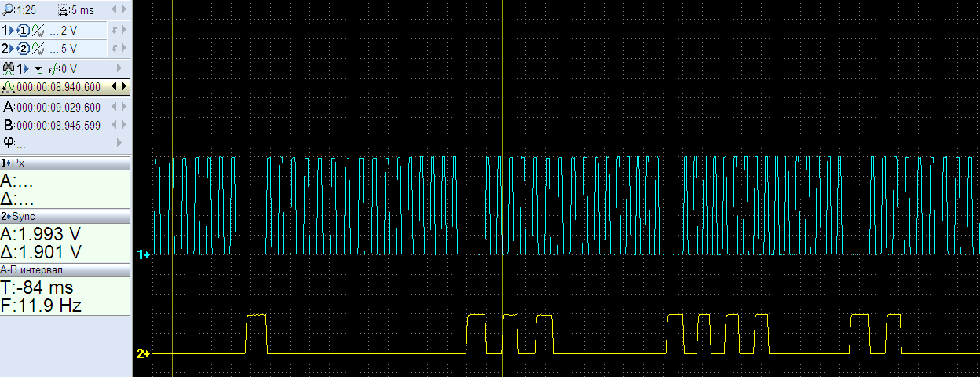The width and height of the screenshot is (980, 377).
Task: Expand the phase φ row arrow
Action: pos(119,142)
